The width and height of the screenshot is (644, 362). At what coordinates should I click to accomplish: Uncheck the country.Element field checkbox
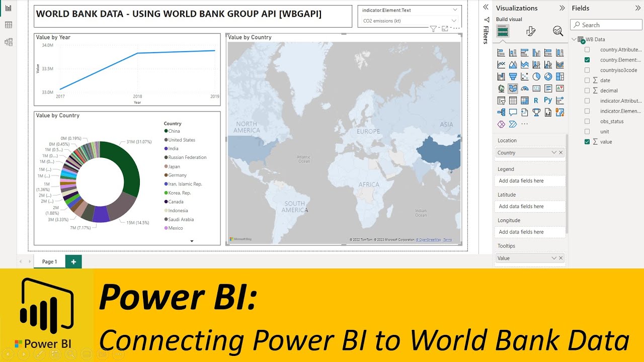587,60
